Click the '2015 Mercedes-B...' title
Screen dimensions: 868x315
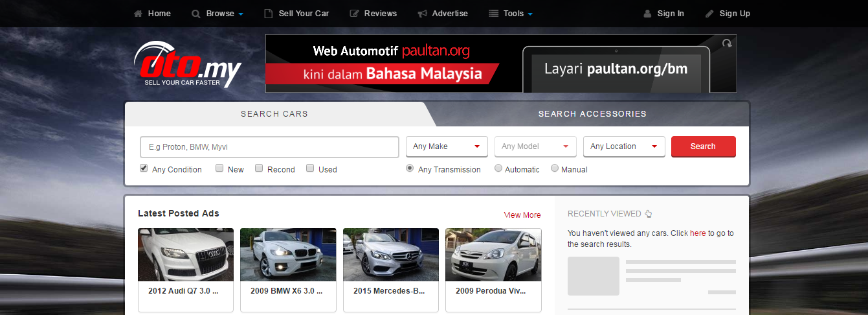[x=389, y=292]
